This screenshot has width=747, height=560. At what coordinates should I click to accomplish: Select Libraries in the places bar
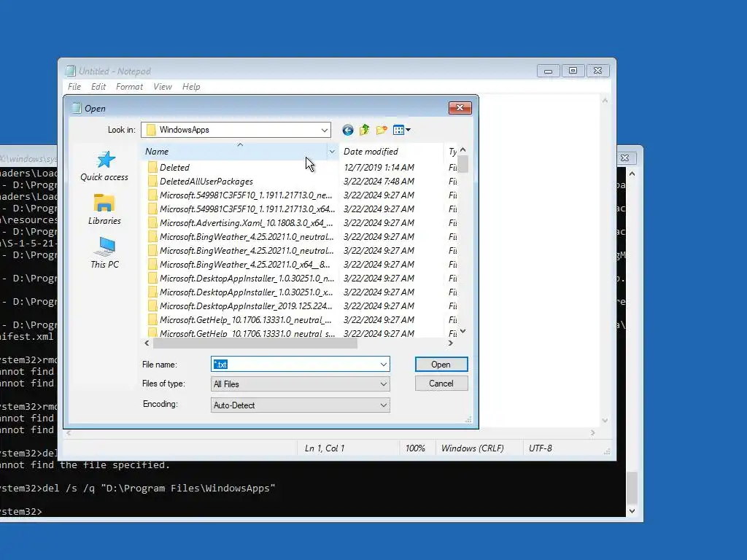click(104, 209)
